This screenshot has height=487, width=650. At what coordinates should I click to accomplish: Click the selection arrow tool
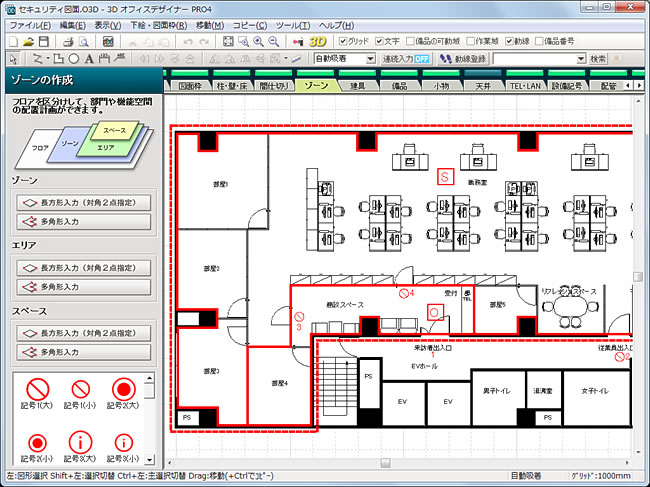click(x=12, y=59)
